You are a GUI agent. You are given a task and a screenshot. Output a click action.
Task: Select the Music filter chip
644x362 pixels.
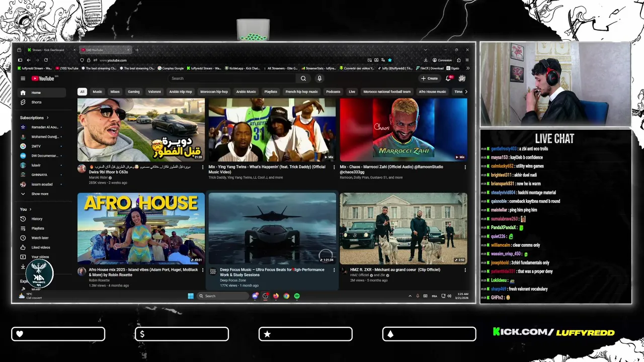97,92
